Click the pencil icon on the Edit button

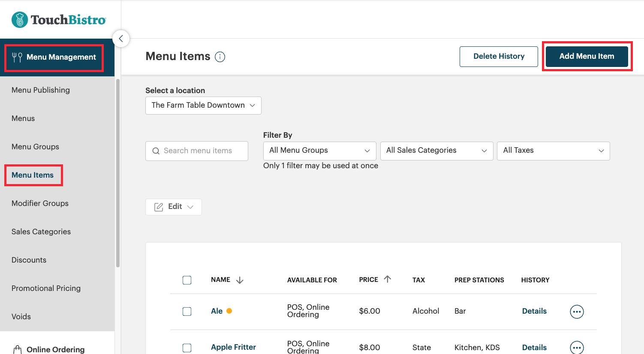158,206
